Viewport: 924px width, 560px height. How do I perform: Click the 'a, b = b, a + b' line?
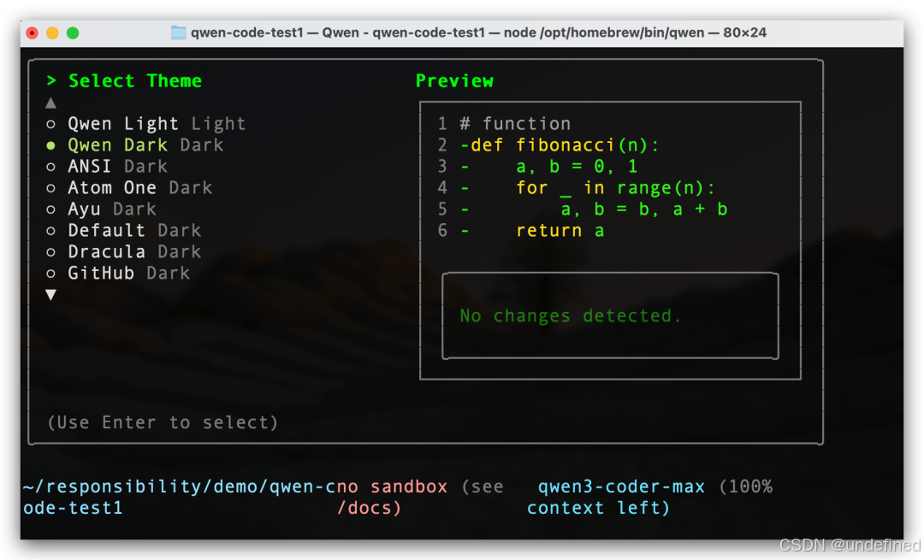tap(644, 209)
